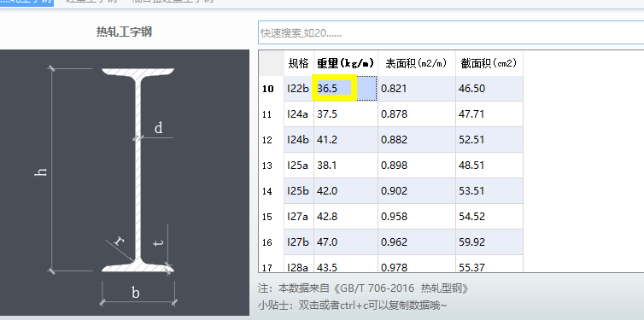Click section area value 53.51
The width and height of the screenshot is (644, 320).
pos(489,191)
